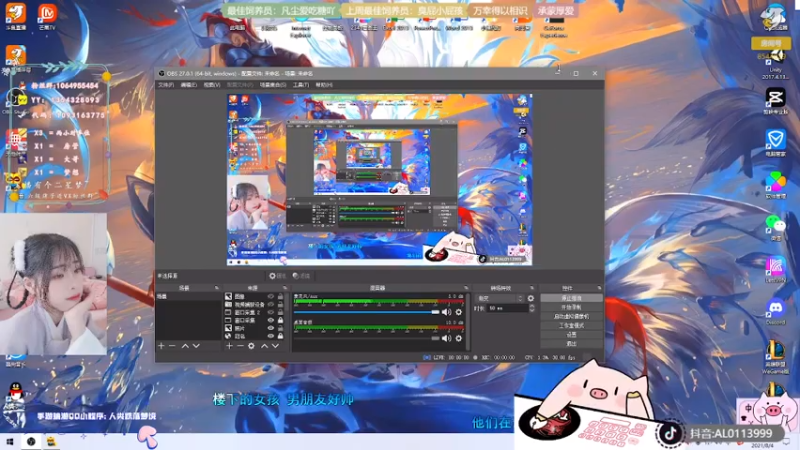Open the Windows Start menu

pyautogui.click(x=10, y=442)
